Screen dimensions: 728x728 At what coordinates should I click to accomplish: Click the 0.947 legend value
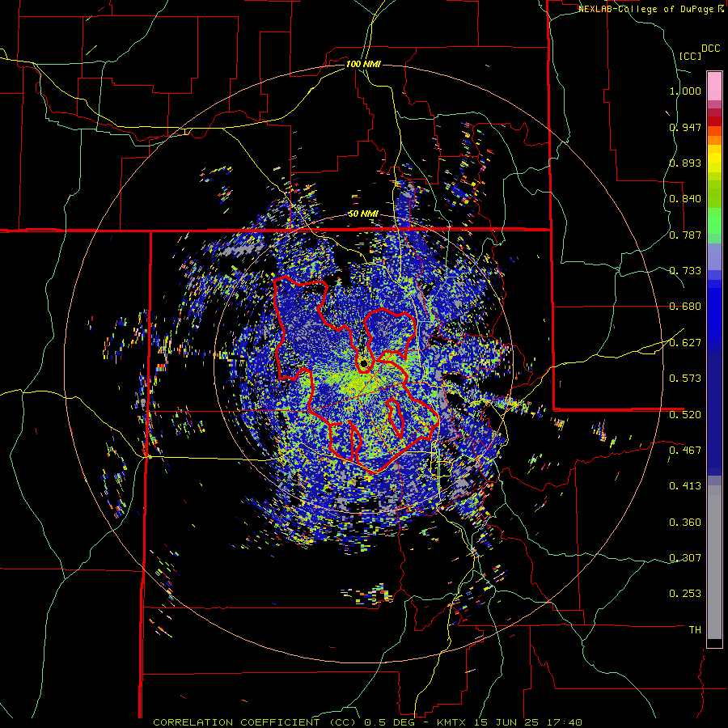pyautogui.click(x=685, y=127)
